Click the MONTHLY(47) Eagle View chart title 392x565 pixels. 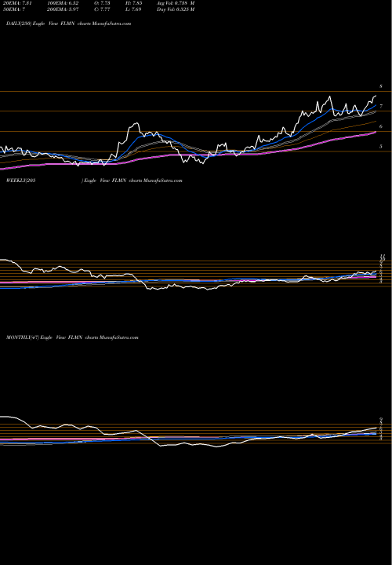pos(72,337)
